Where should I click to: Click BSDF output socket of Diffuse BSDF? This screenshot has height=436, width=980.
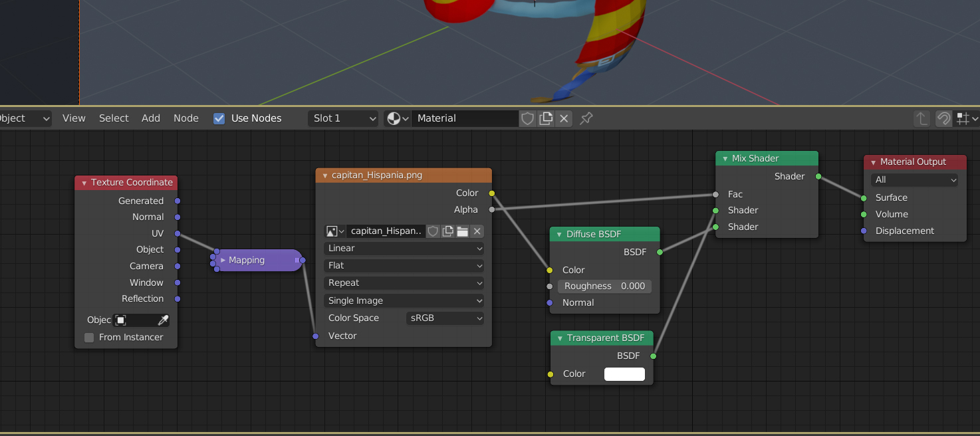coord(660,253)
